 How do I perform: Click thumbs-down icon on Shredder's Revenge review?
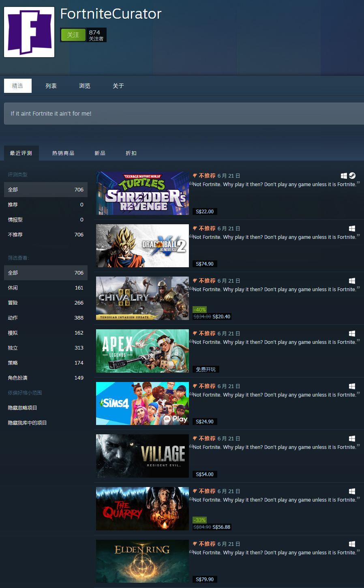pyautogui.click(x=195, y=176)
